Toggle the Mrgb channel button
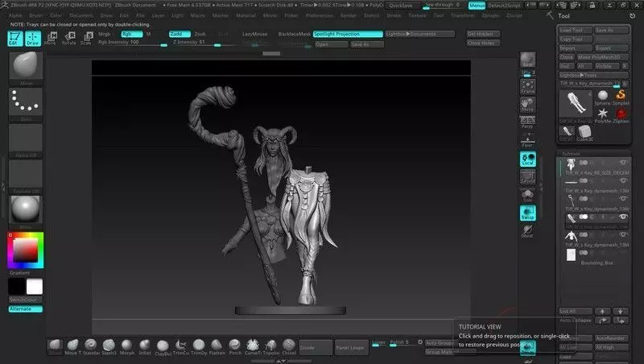This screenshot has height=364, width=644. (x=105, y=34)
